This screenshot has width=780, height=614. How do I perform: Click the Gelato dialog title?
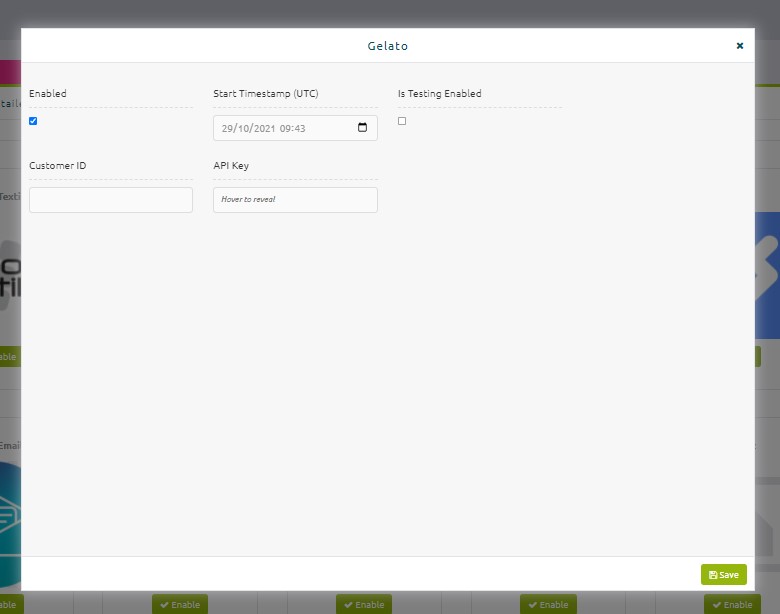pyautogui.click(x=388, y=46)
